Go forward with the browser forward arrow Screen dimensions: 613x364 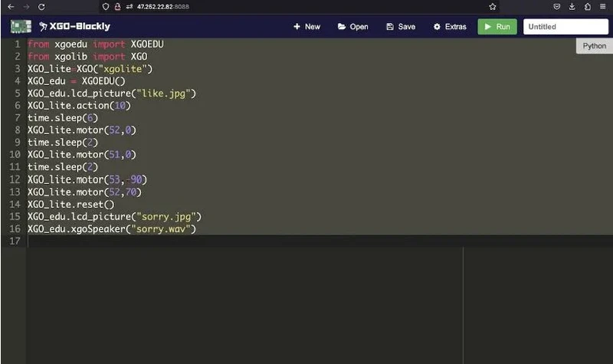click(26, 7)
